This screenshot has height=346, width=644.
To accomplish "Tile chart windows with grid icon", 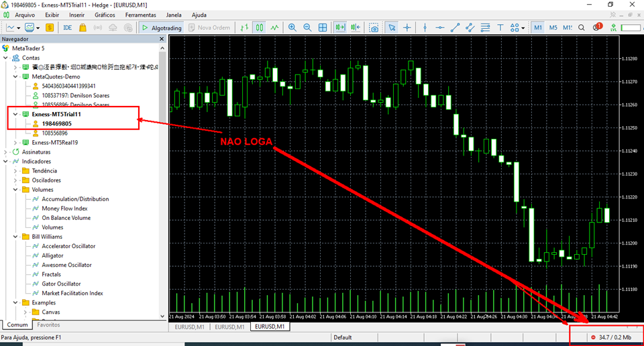I will [x=323, y=27].
